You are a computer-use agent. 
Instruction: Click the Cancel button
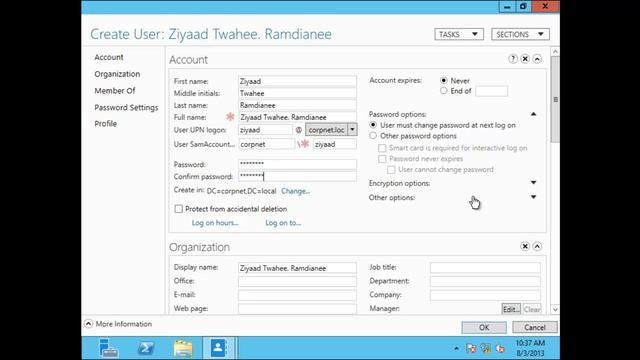point(535,327)
